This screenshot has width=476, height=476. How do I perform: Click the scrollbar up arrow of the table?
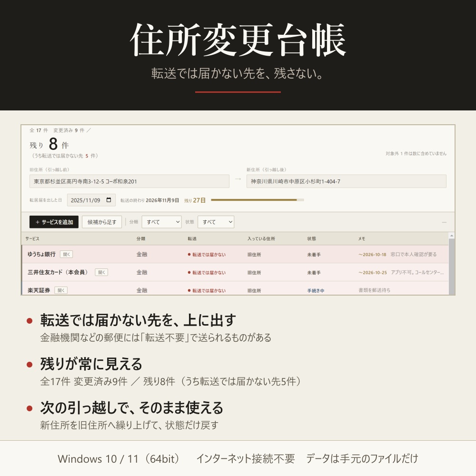pos(452,236)
